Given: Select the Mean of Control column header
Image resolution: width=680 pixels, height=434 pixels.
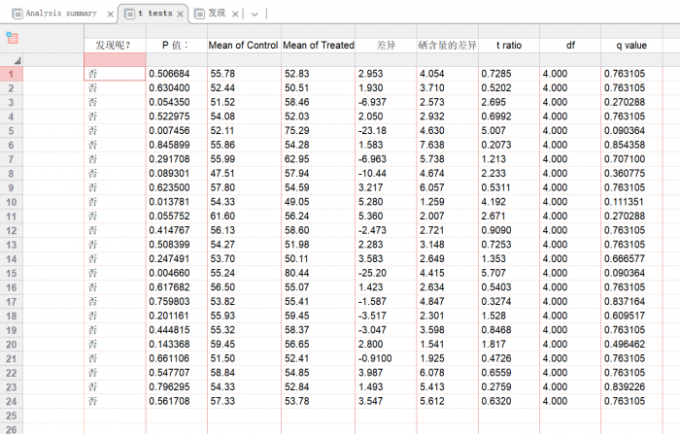Looking at the screenshot, I should click(243, 45).
